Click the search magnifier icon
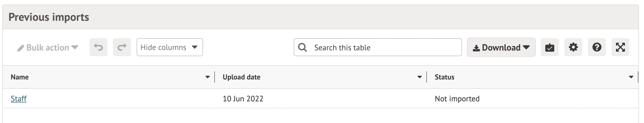The width and height of the screenshot is (644, 123). tap(302, 47)
